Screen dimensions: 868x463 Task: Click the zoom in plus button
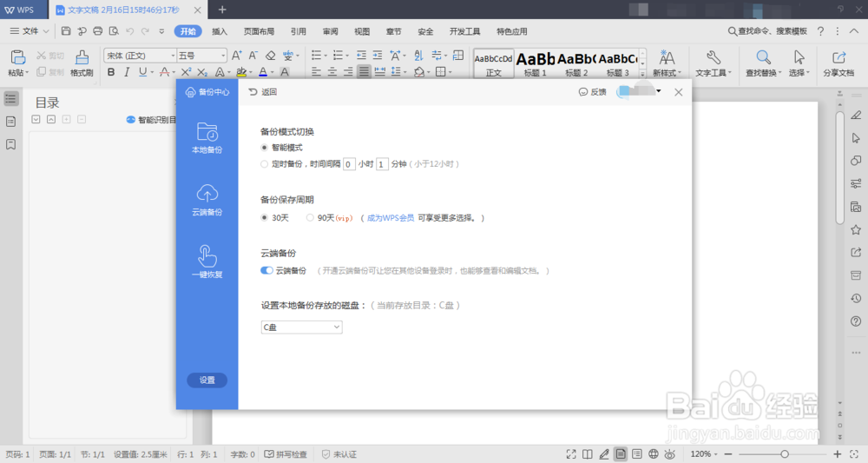point(837,454)
